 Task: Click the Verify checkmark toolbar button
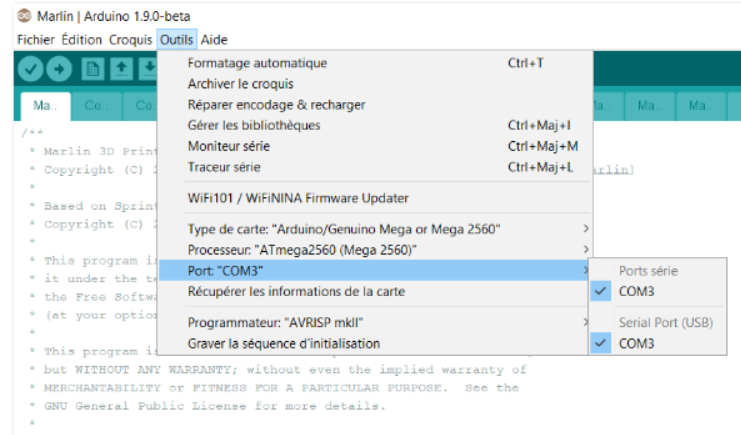31,70
